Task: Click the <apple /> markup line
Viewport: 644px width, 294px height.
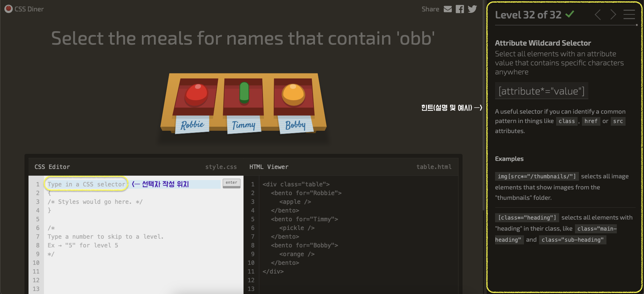Action: [x=295, y=202]
